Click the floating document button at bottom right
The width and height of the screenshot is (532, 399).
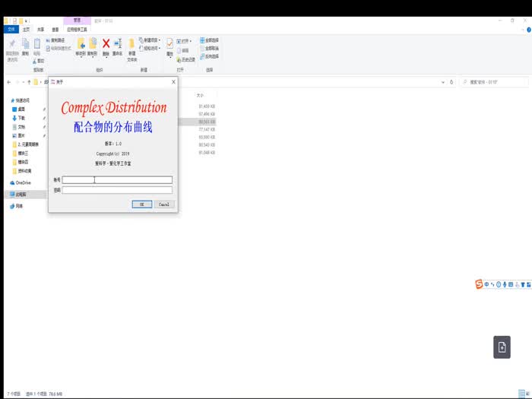coord(502,347)
